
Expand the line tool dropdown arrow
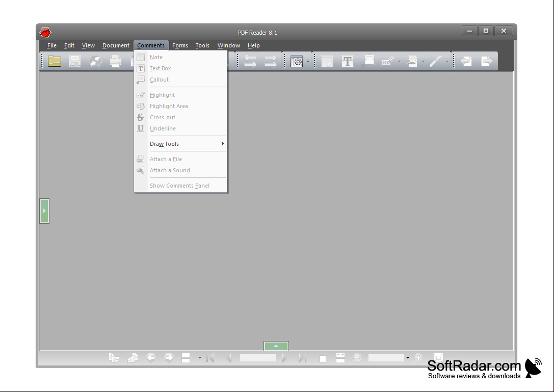pos(447,62)
